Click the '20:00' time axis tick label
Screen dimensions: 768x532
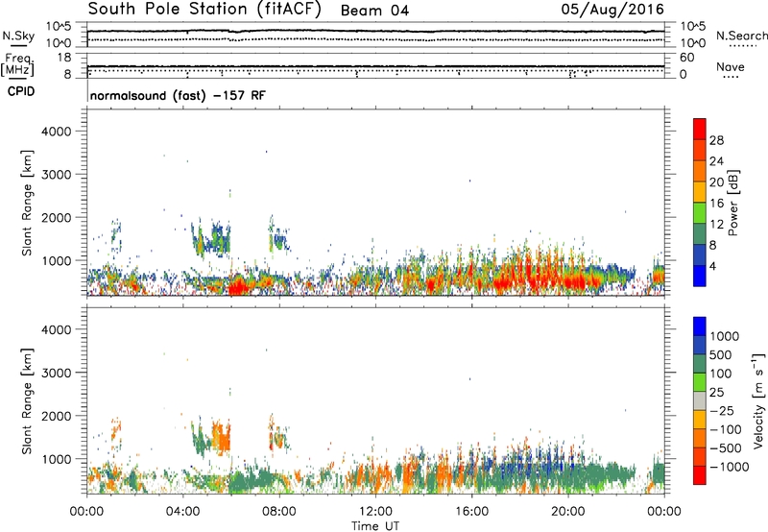(x=567, y=512)
